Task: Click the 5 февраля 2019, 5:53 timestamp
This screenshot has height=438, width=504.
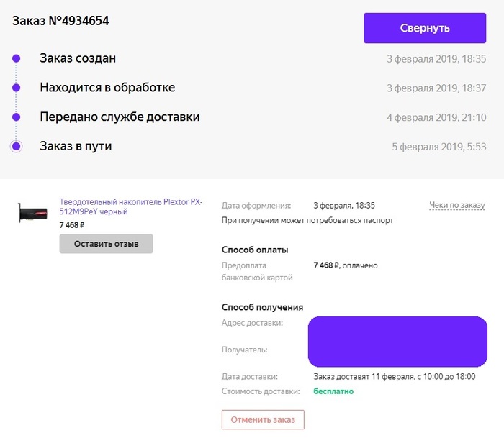Action: click(x=438, y=147)
